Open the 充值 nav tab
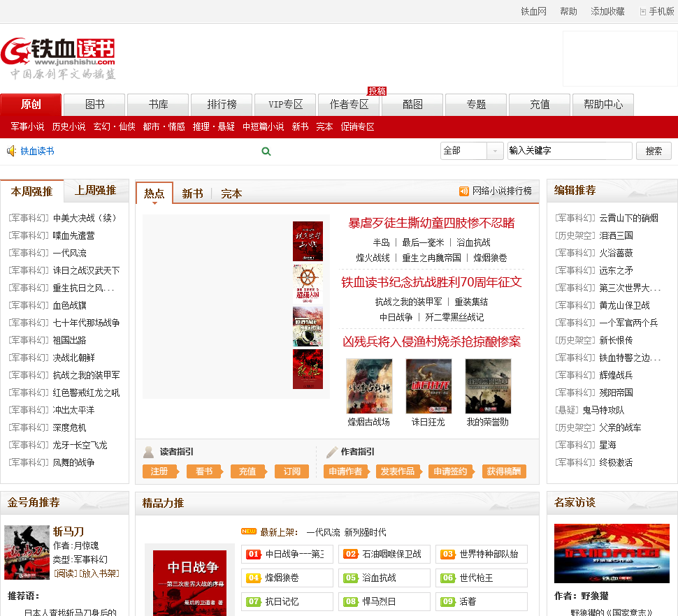 (540, 105)
